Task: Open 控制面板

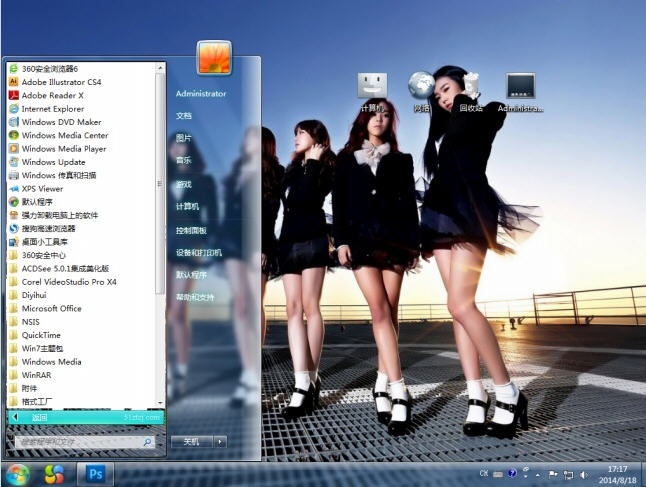Action: click(191, 230)
